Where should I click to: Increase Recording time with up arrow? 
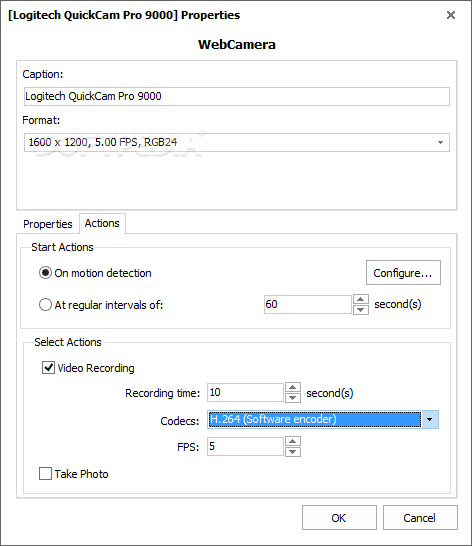click(x=293, y=388)
